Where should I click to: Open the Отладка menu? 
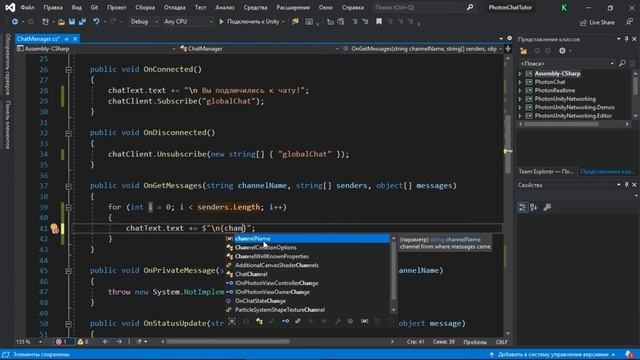(175, 7)
